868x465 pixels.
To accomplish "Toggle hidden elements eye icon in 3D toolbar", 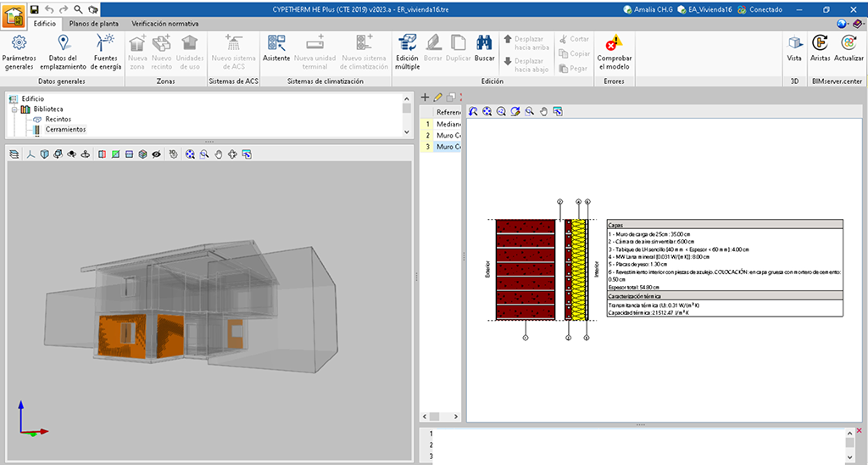I will 157,154.
